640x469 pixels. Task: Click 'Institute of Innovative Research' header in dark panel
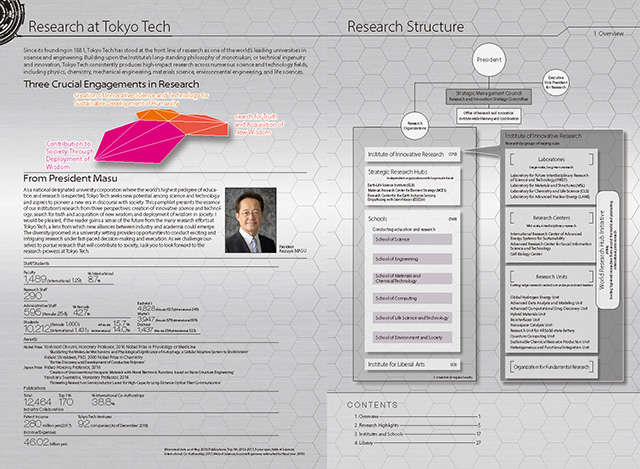coord(543,136)
